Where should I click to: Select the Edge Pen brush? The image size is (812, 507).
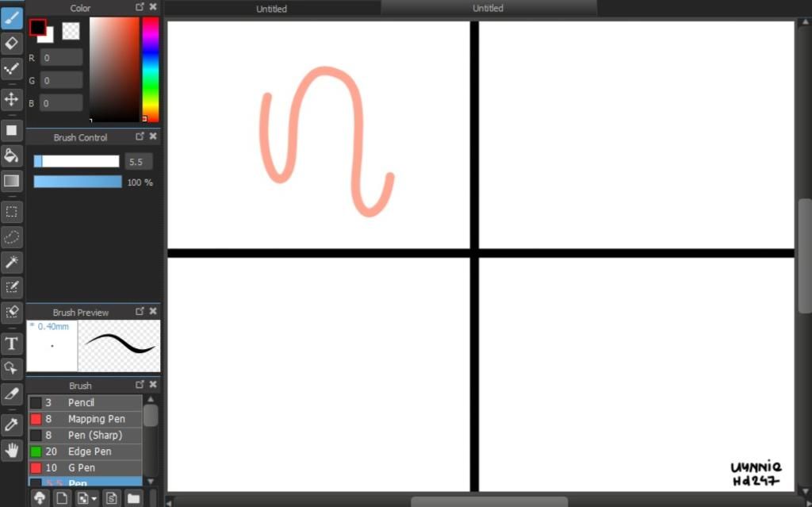pos(85,451)
